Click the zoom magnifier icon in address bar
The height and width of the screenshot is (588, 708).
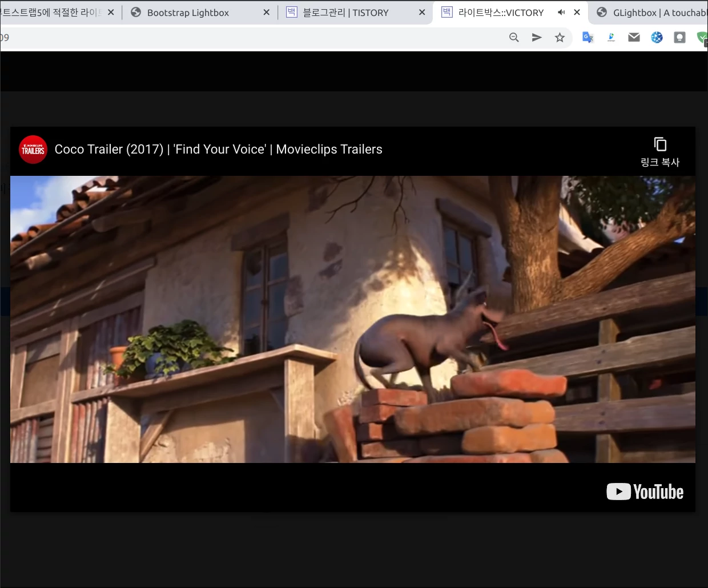coord(514,38)
